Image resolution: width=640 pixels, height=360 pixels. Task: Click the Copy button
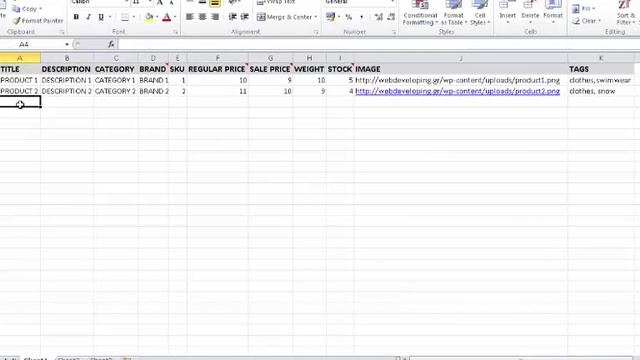27,9
